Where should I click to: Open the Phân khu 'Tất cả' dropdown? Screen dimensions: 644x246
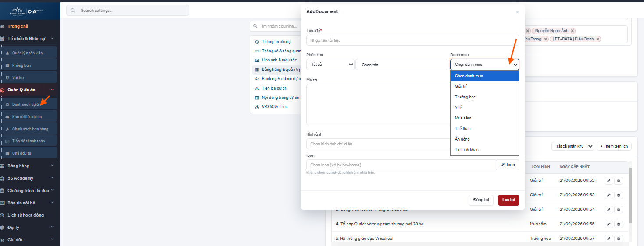coord(330,65)
